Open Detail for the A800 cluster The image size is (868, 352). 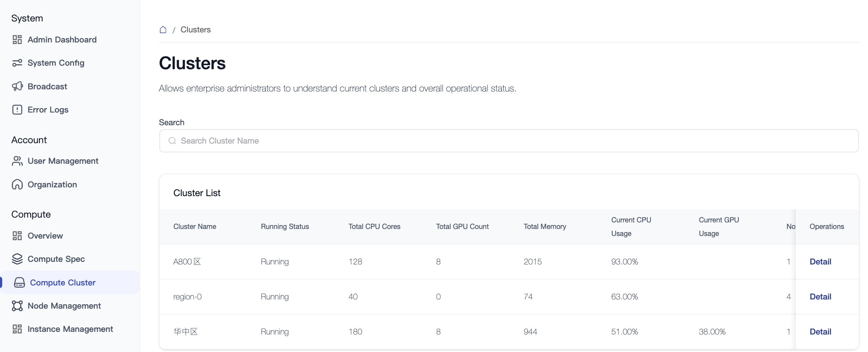(x=820, y=262)
